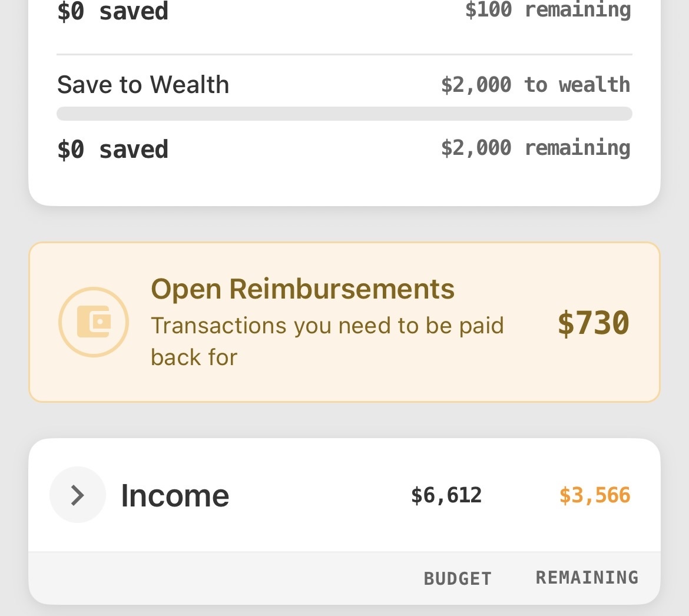Tap the orange Income remaining $3,566
689x616 pixels.
595,495
